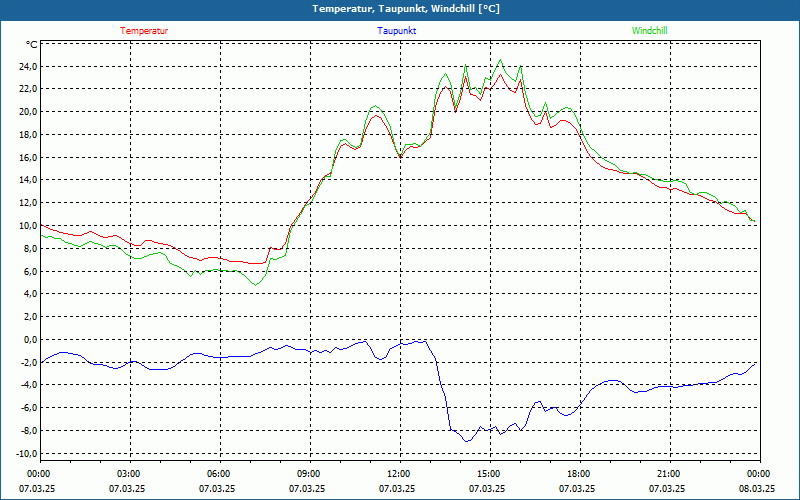Click the 4,0 y-axis value
Image resolution: width=800 pixels, height=500 pixels.
pyautogui.click(x=30, y=293)
